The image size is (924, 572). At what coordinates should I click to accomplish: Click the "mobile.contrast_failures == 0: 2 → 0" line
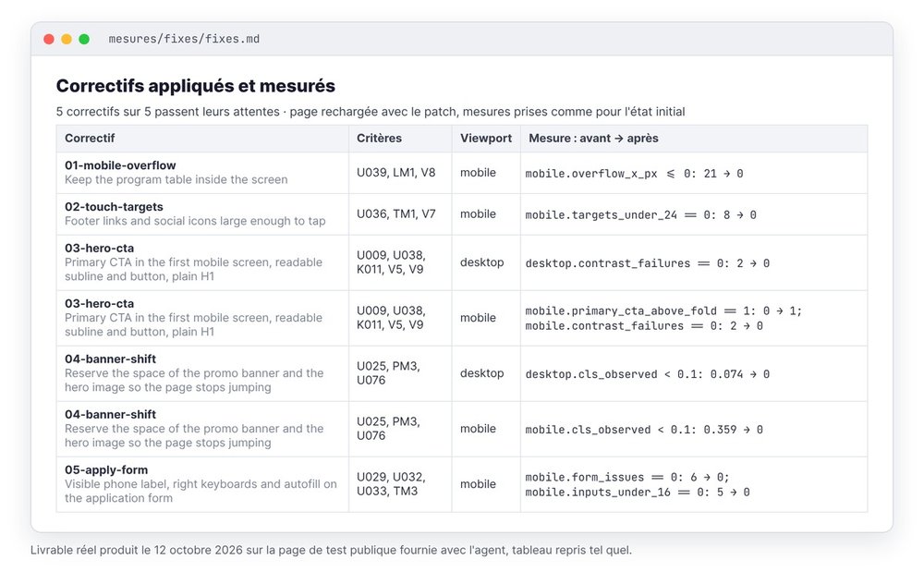coord(644,326)
